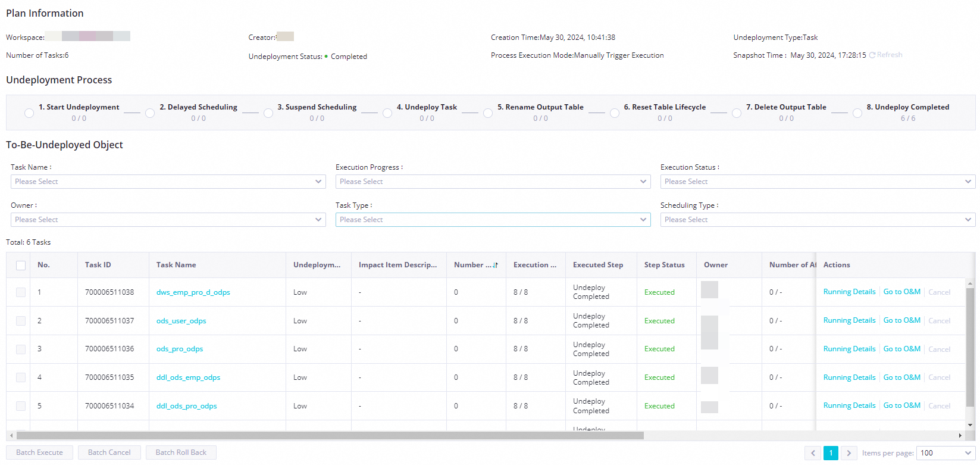The image size is (980, 465).
Task: Open Running Details for task 700006511038
Action: 850,292
